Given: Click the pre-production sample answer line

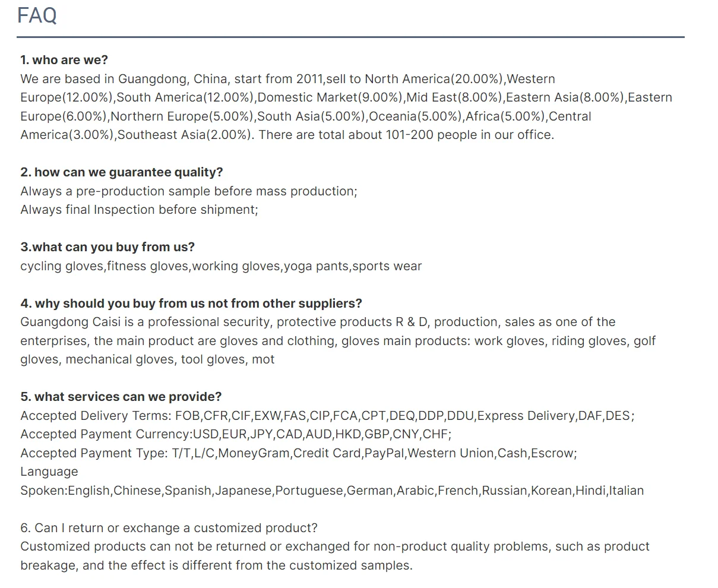Looking at the screenshot, I should point(189,191).
